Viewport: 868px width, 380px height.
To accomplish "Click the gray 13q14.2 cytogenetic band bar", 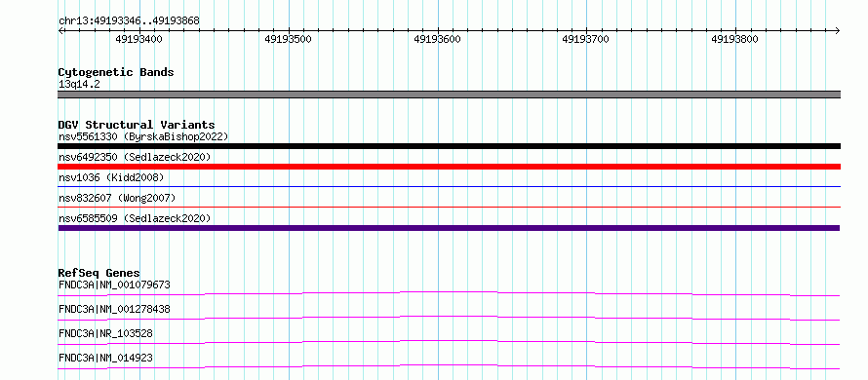I will (449, 95).
